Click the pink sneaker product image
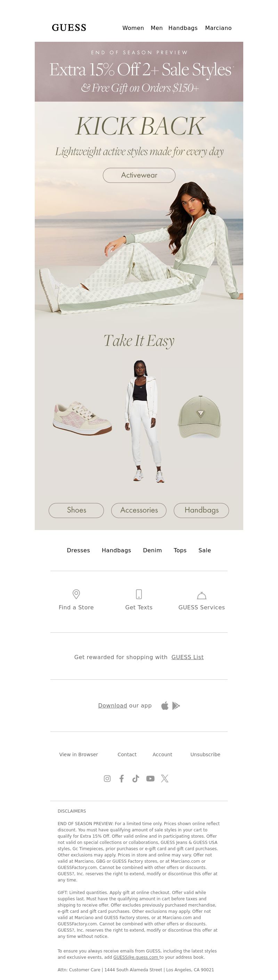 coord(82,418)
